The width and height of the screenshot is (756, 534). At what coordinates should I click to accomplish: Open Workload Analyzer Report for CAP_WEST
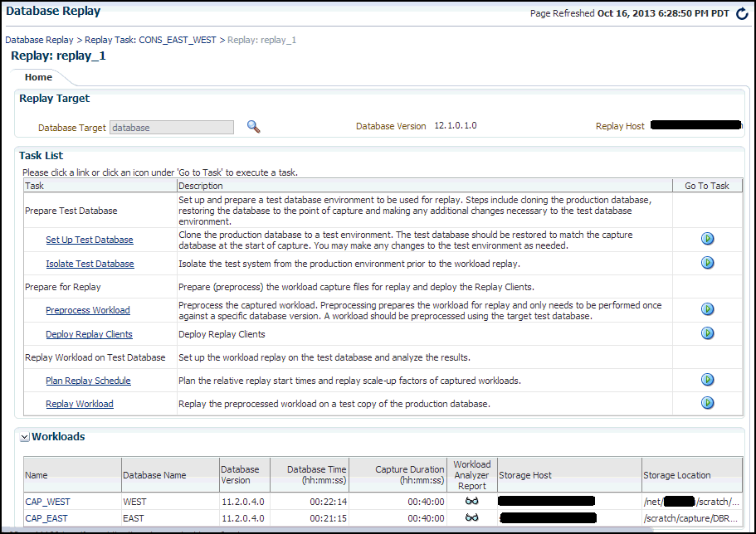(x=471, y=501)
